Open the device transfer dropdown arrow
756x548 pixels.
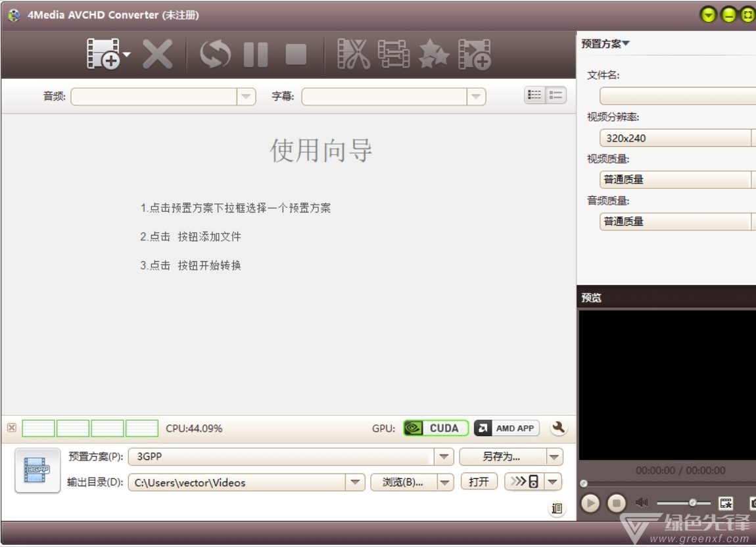(553, 482)
